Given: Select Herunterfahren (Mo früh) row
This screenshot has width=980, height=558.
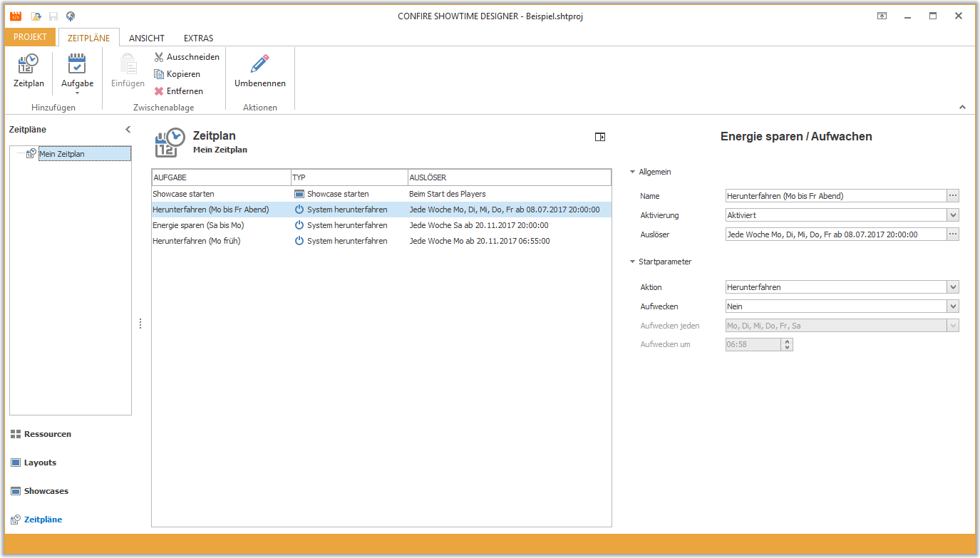Looking at the screenshot, I should 381,241.
